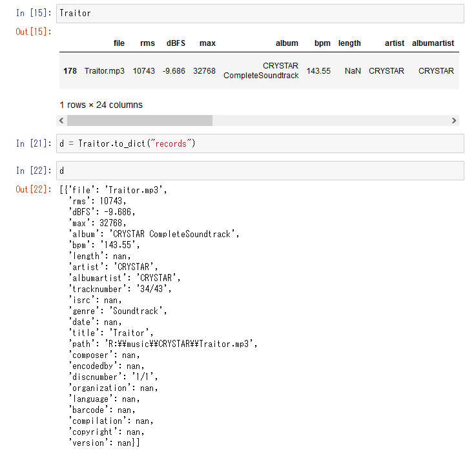Click the 'artist' column header
The width and height of the screenshot is (476, 453).
coord(395,43)
